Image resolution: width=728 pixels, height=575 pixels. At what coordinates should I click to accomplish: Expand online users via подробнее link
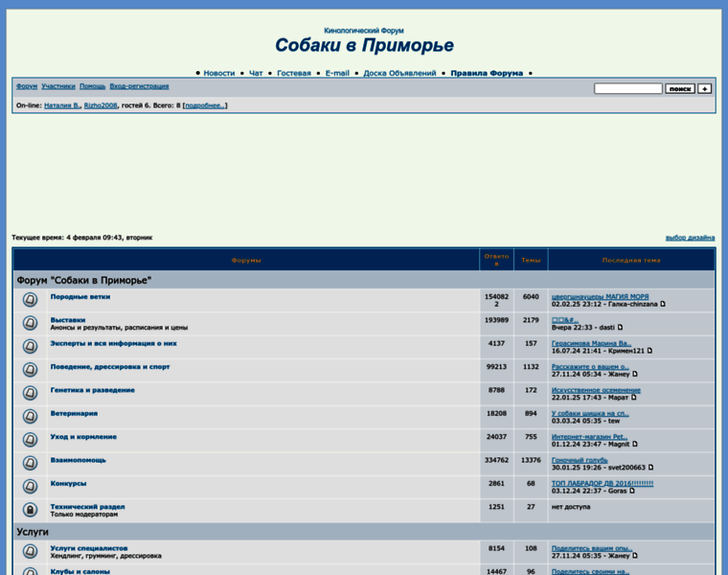pyautogui.click(x=205, y=105)
